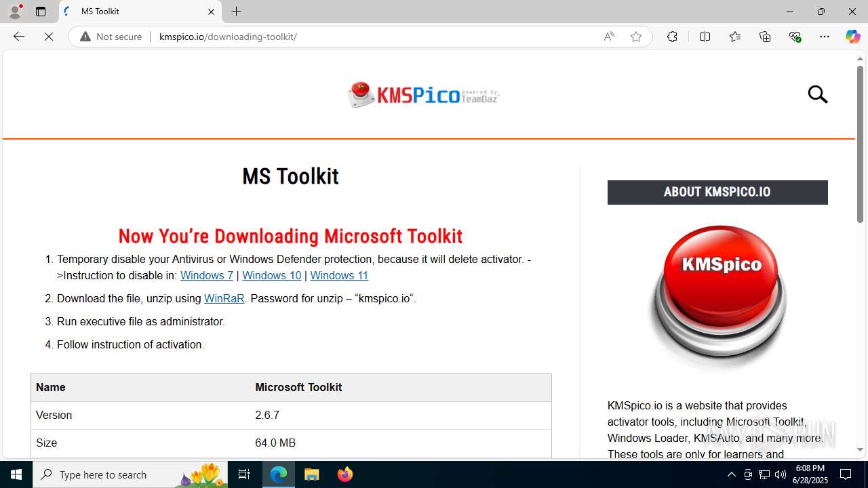The image size is (868, 488).
Task: Open the network tray icon
Action: tap(764, 474)
